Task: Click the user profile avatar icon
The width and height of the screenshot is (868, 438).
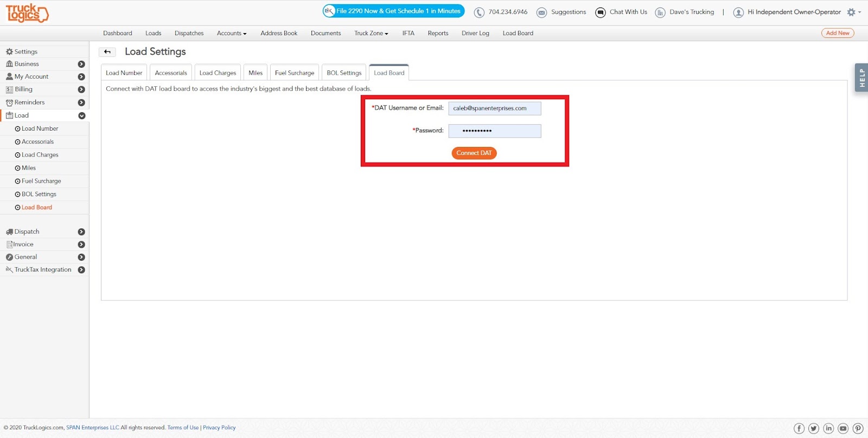Action: click(738, 12)
